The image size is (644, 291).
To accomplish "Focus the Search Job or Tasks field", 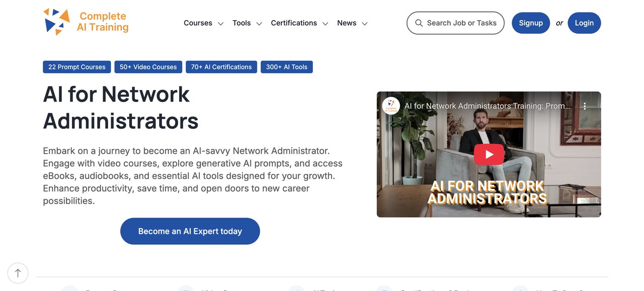I will 455,23.
